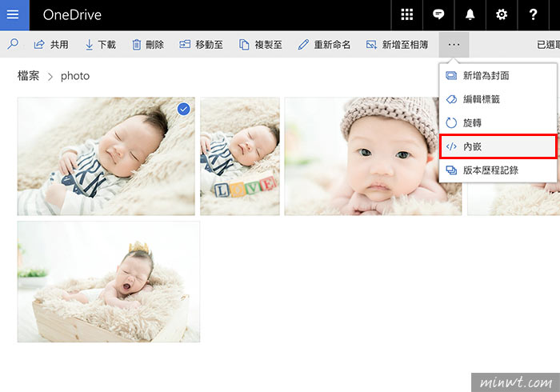Select 內嵌 embed menu entry
The image size is (560, 392).
click(498, 146)
